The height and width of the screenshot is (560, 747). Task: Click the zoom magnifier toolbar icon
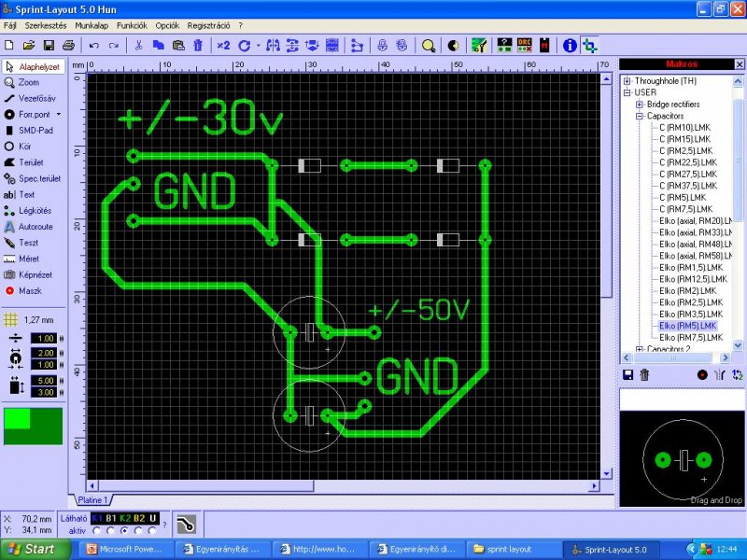click(429, 46)
